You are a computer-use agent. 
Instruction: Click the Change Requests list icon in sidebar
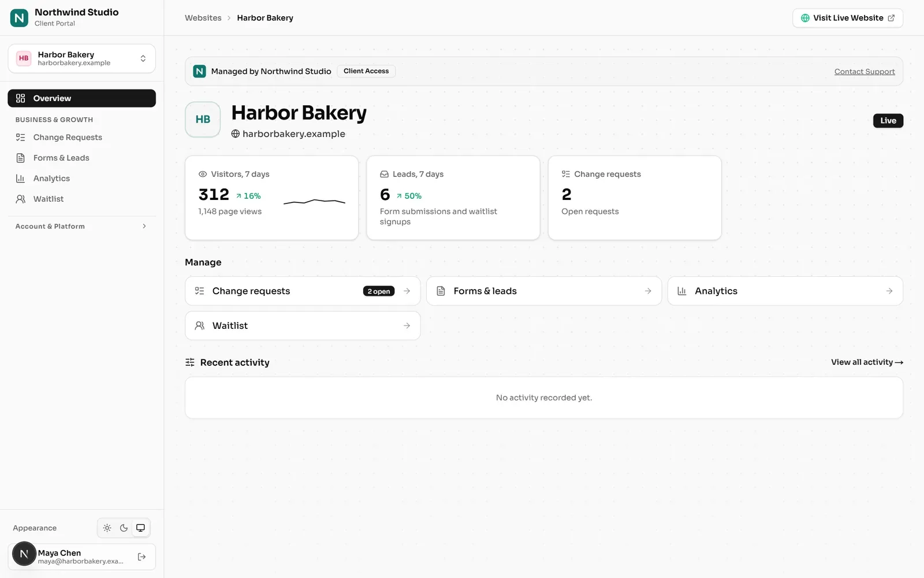click(21, 138)
